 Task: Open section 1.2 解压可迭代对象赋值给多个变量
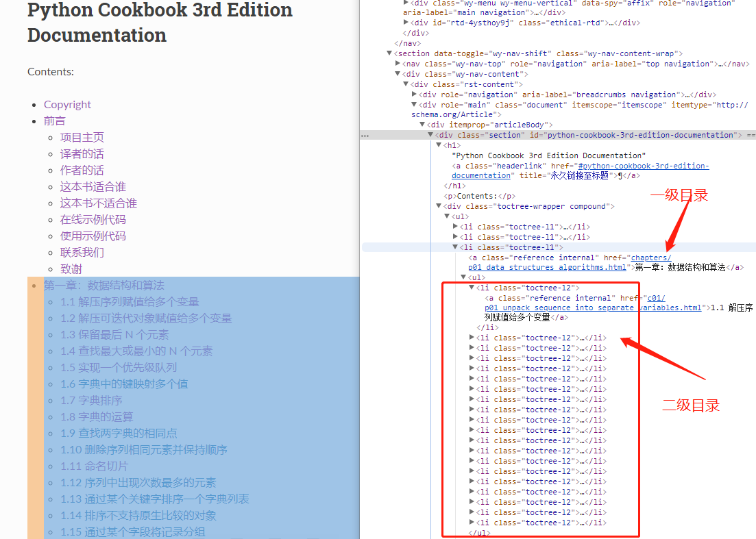(146, 318)
